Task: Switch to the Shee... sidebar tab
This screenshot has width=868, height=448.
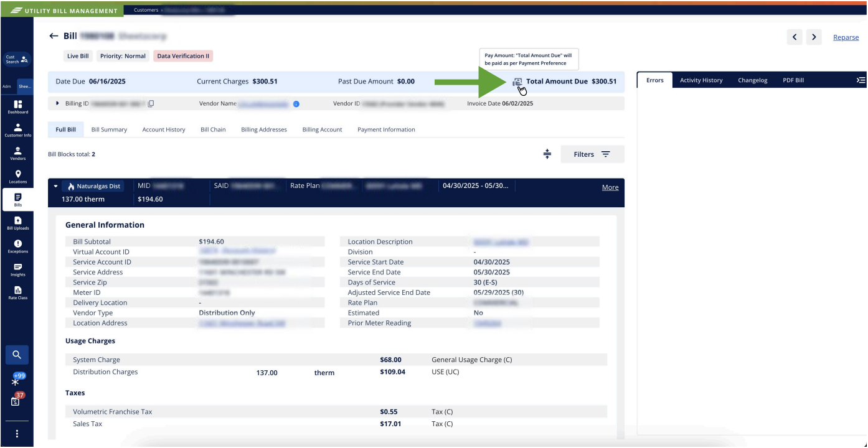Action: [x=24, y=86]
